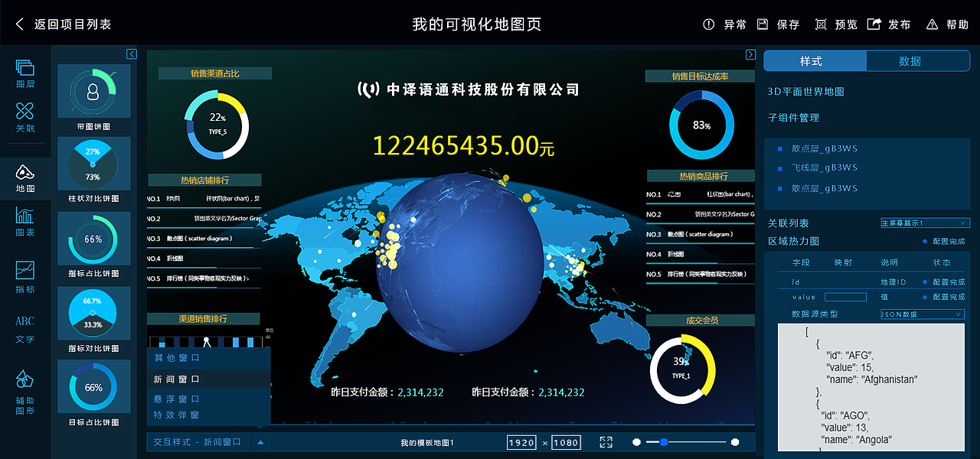Select the 销售渠道占比 donut chart
The height and width of the screenshot is (459, 980).
[217, 125]
